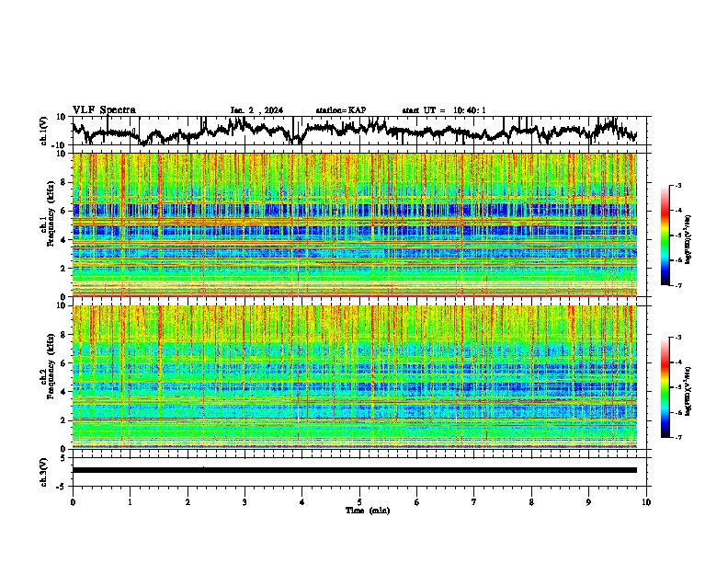
Task: Click the "9" tick on the time axis
Action: (588, 502)
